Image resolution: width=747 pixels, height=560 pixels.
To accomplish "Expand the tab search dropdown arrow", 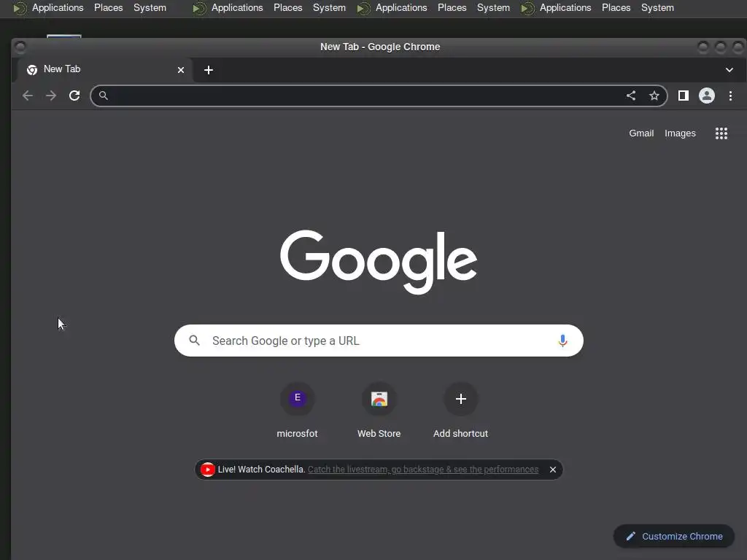I will pyautogui.click(x=729, y=70).
